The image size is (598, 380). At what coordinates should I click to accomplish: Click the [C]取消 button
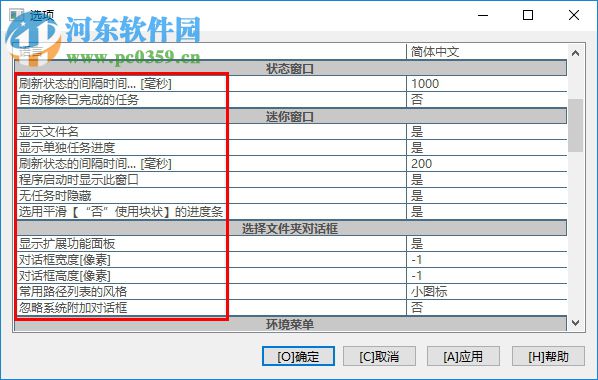click(379, 356)
